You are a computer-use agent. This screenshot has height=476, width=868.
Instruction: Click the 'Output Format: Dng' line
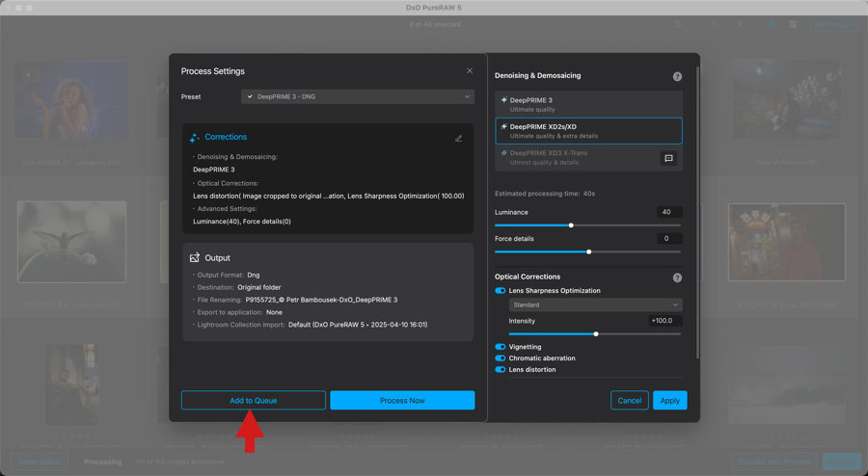click(x=228, y=275)
